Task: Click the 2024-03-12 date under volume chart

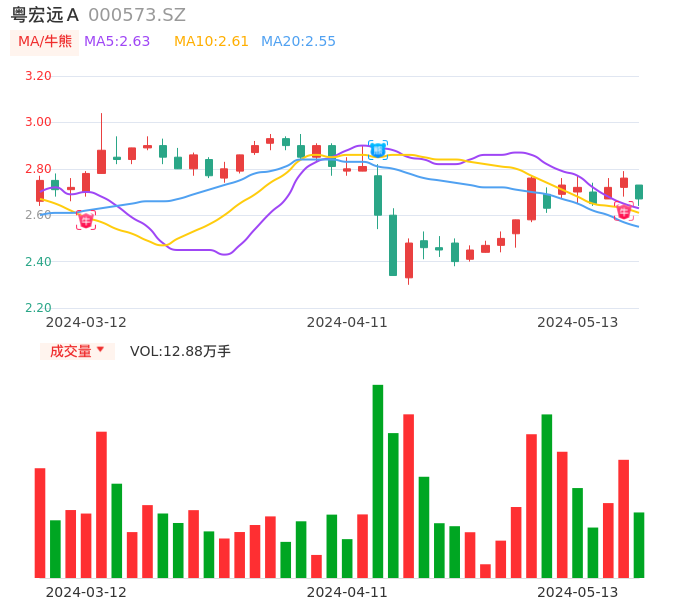Action: point(86,592)
